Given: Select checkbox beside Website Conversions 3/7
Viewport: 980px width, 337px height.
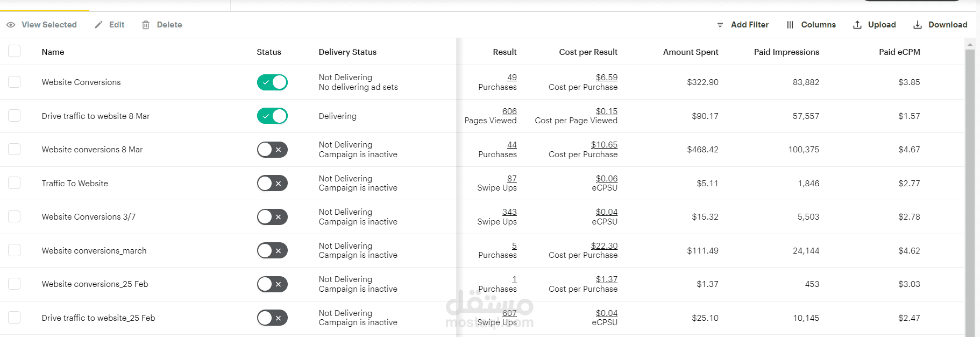Looking at the screenshot, I should [15, 216].
